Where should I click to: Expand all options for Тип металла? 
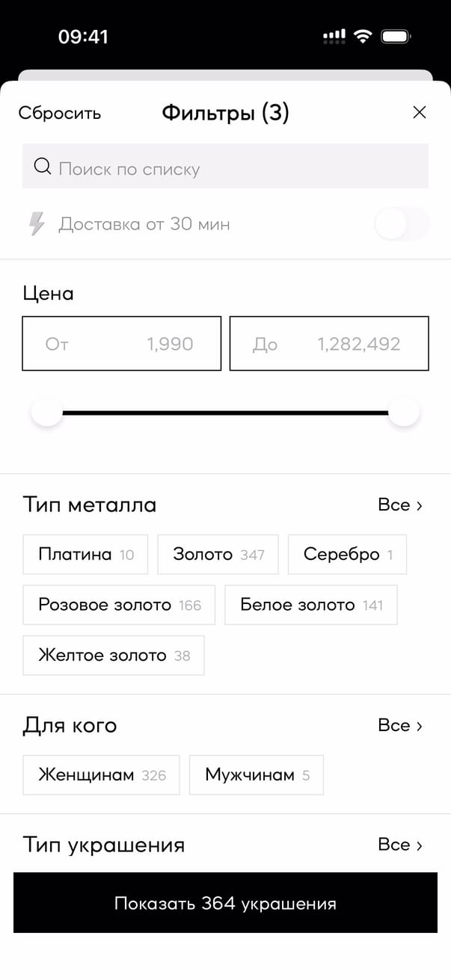tap(400, 505)
